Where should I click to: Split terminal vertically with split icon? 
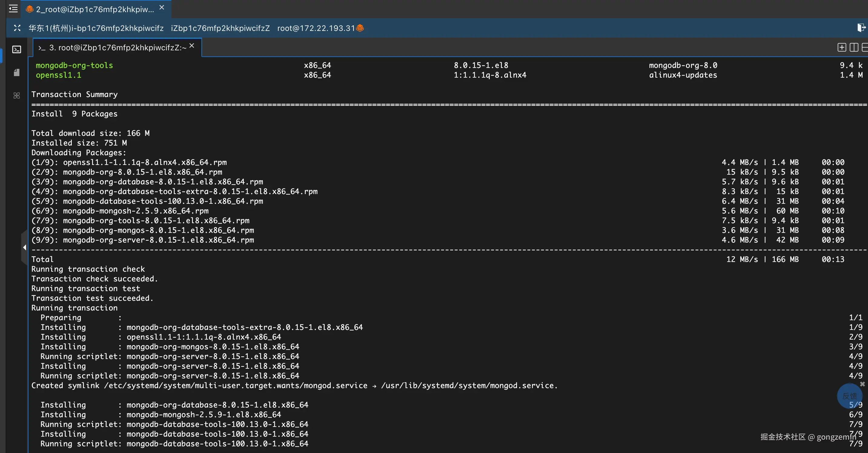(853, 48)
